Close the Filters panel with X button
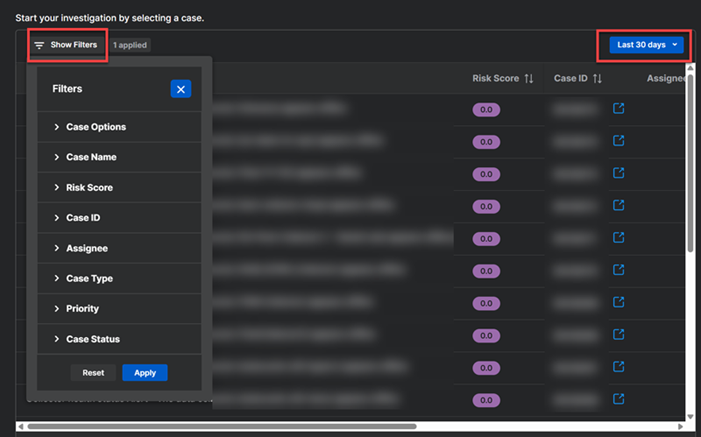Screen dimensions: 701x437 click(180, 89)
